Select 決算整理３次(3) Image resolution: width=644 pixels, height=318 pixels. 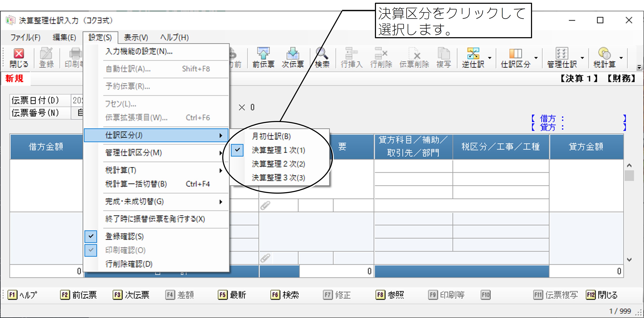280,178
